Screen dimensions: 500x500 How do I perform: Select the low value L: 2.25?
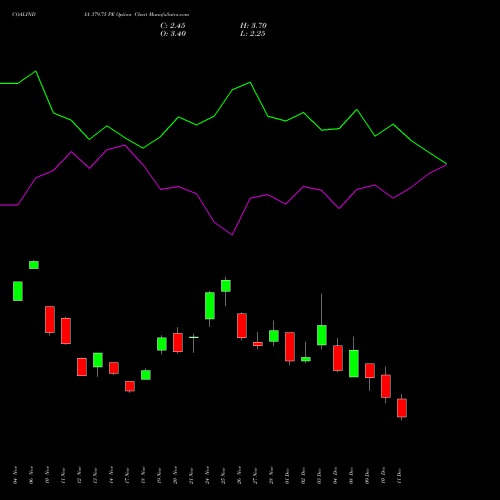253,34
